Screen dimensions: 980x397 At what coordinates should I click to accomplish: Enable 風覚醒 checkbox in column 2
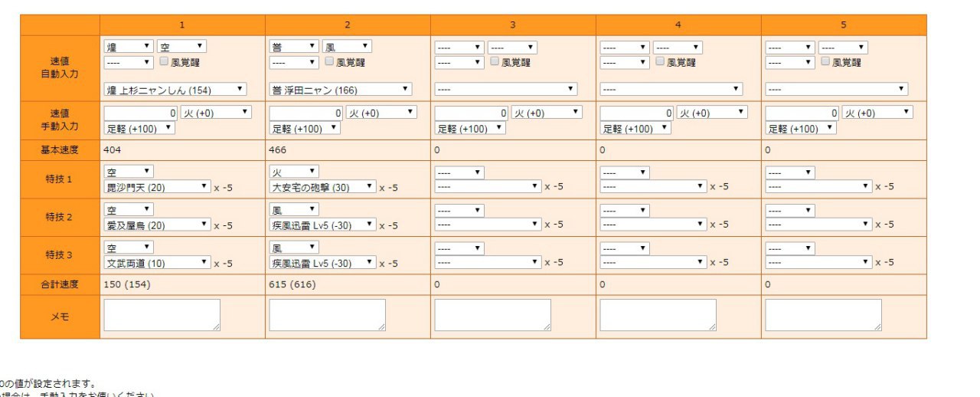(330, 62)
